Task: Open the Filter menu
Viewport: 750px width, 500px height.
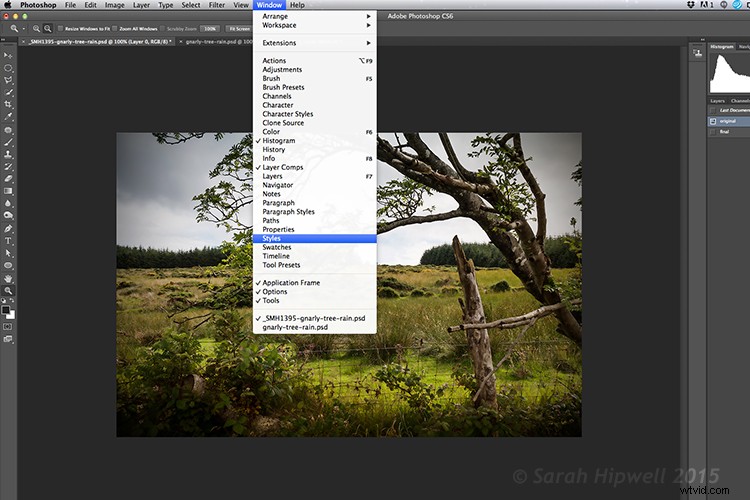Action: (x=217, y=5)
